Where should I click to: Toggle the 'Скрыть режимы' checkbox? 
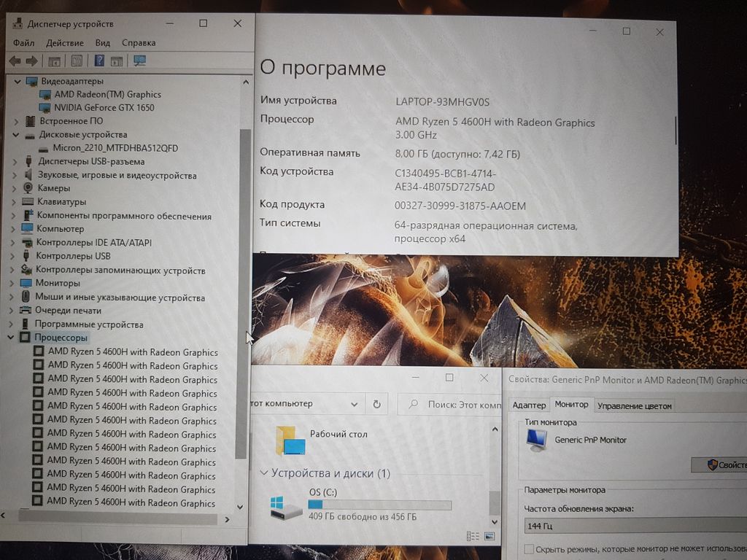tap(529, 549)
